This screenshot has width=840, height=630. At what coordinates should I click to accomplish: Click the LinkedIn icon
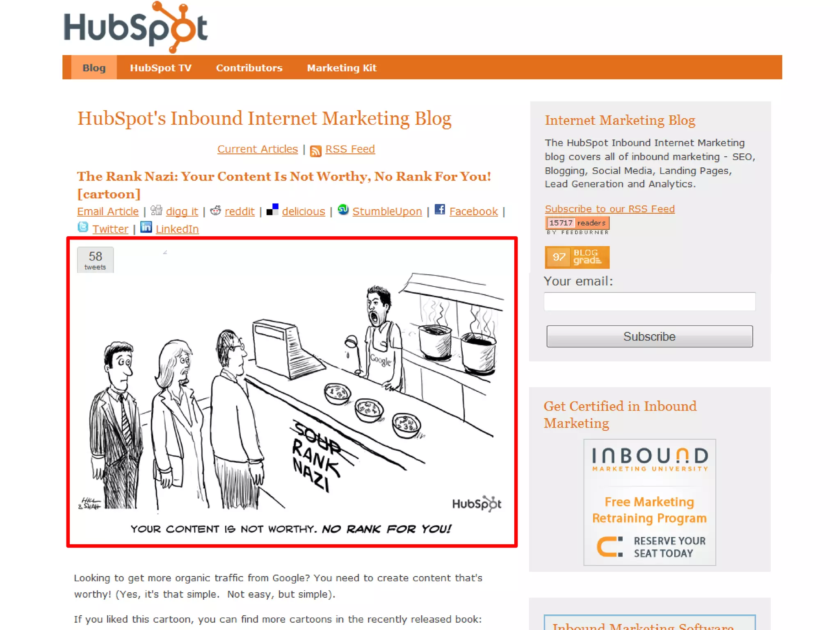click(x=146, y=227)
